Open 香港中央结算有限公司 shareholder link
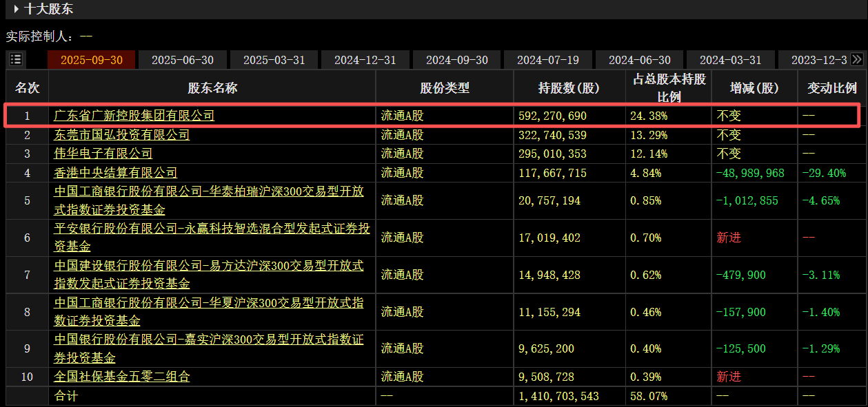The image size is (868, 407). click(x=116, y=172)
